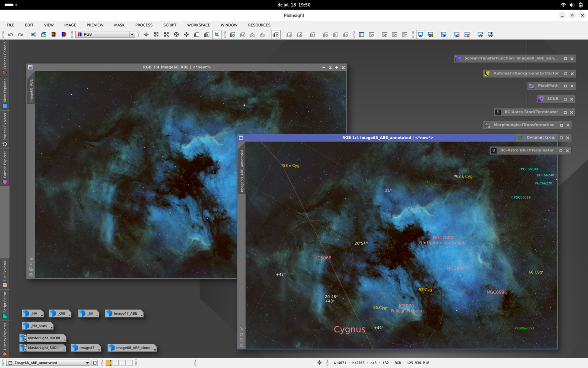Viewport: 588px width, 368px height.
Task: Open the MASK menu
Action: point(119,25)
